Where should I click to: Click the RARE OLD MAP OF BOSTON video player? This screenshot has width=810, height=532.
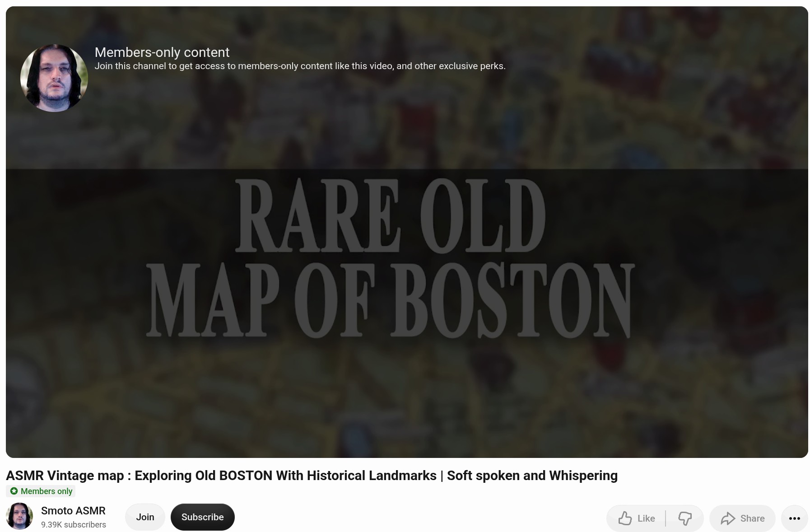407,232
